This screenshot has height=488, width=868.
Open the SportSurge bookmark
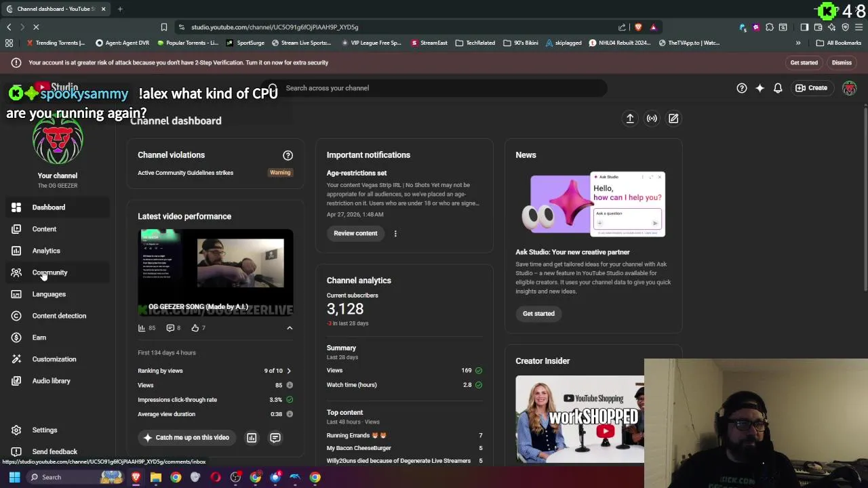pos(245,43)
